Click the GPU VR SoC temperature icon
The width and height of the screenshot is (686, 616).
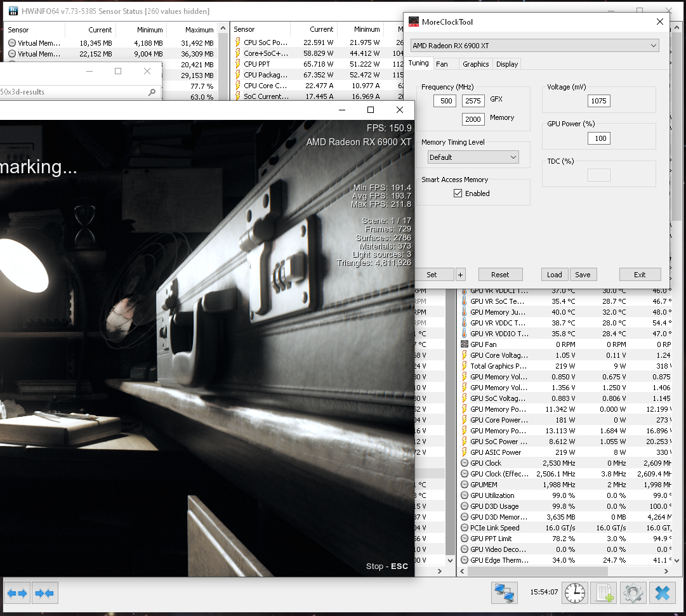(x=465, y=301)
